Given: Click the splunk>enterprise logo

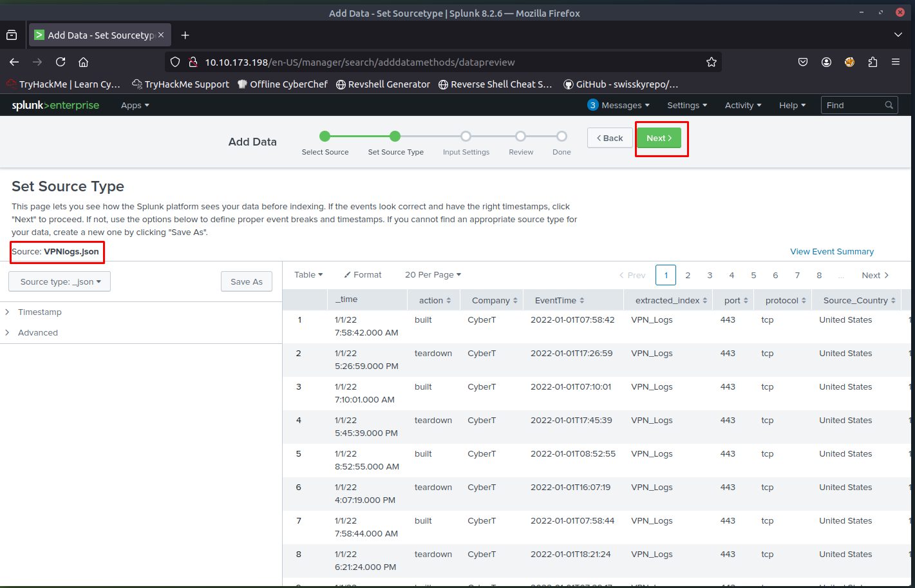Looking at the screenshot, I should coord(55,105).
